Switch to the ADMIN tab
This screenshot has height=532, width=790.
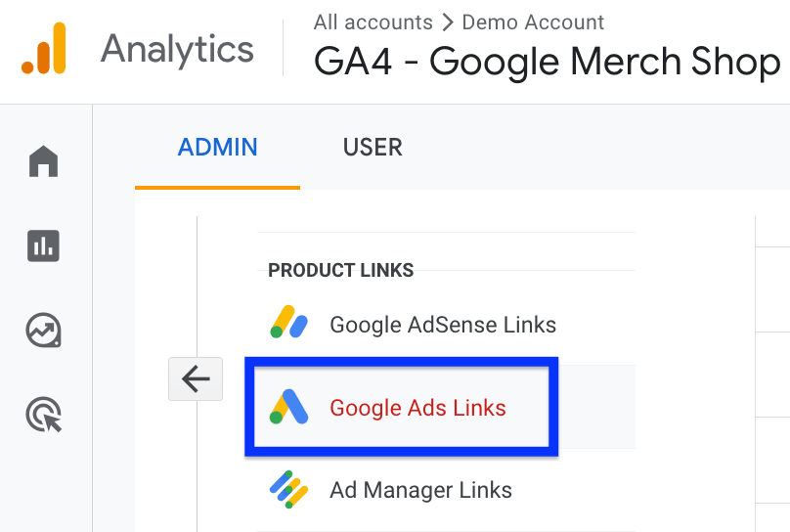click(217, 148)
